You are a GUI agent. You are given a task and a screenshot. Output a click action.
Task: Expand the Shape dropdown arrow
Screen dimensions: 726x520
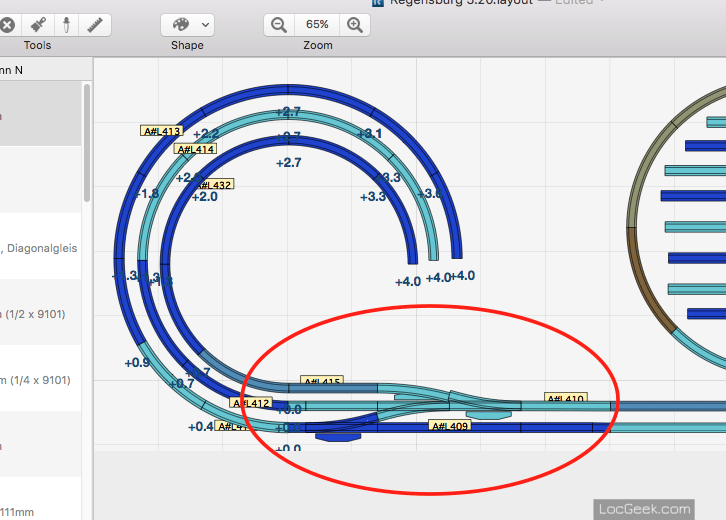click(206, 25)
